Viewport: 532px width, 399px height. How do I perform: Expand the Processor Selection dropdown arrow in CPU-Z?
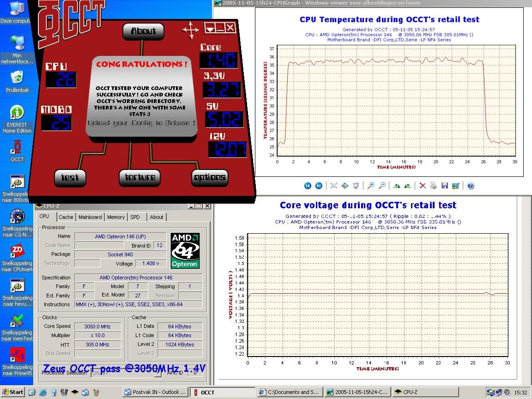[158, 374]
